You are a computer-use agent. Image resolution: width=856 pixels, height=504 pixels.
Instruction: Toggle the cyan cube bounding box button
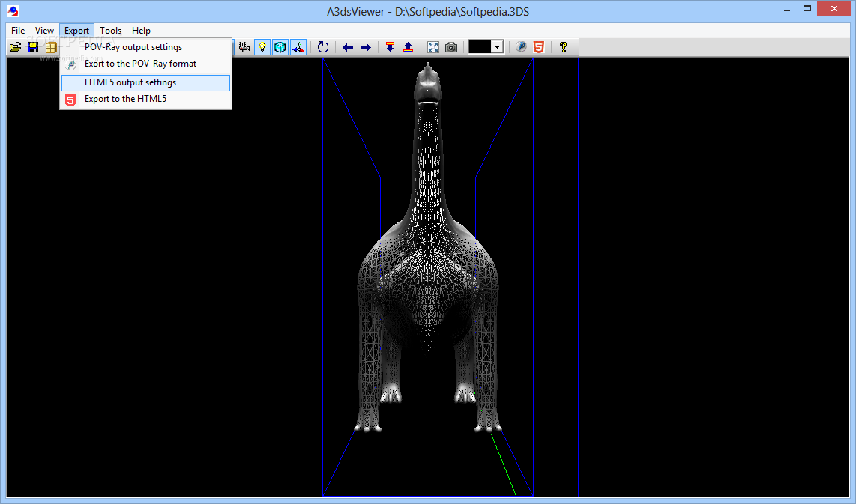tap(280, 47)
